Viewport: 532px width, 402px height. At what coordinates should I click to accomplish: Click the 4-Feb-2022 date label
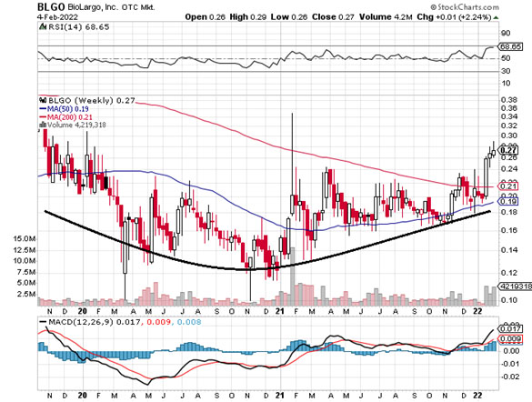tap(57, 17)
